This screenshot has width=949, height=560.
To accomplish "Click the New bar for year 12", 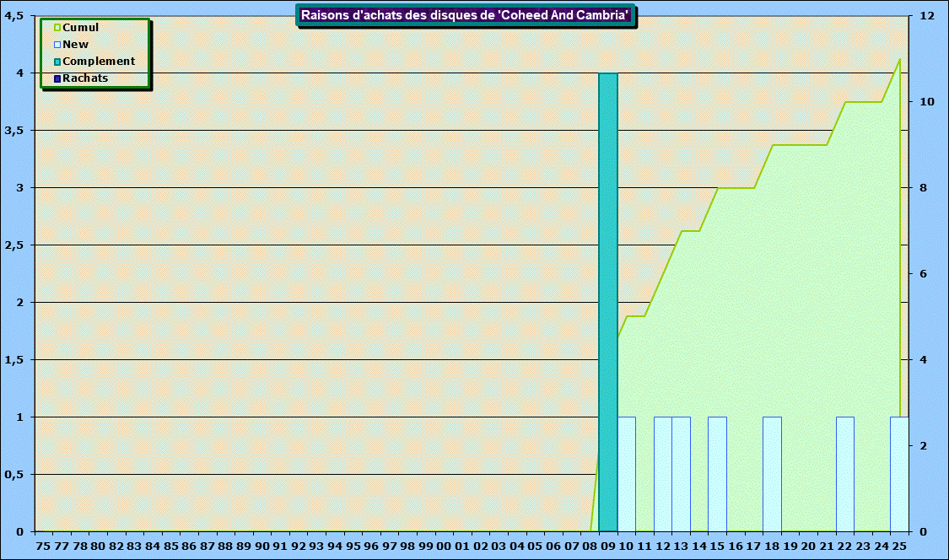I will 663,474.
